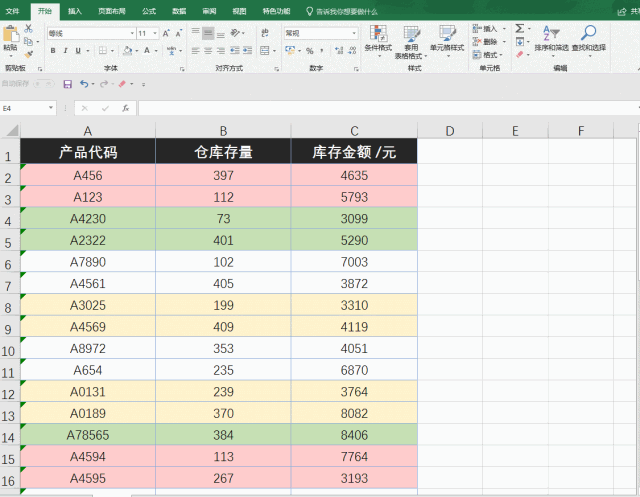Viewport: 640px width, 497px height.
Task: Toggle Bold formatting
Action: (53, 51)
